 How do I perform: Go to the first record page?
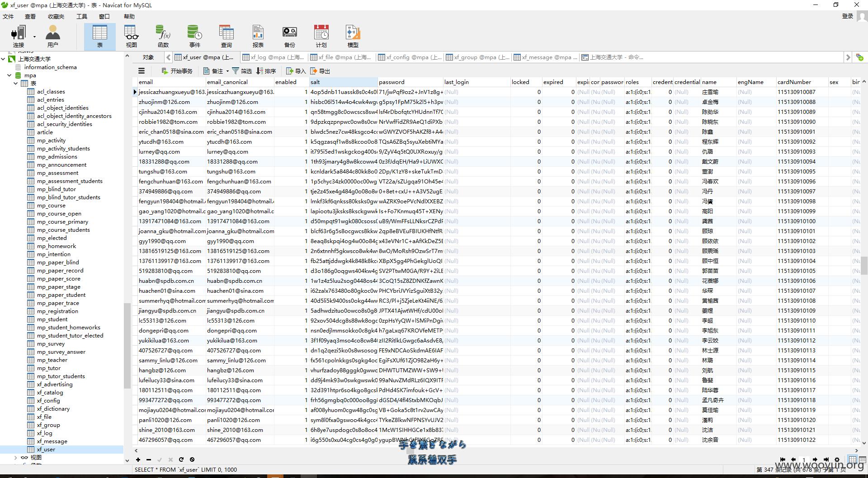tap(782, 459)
